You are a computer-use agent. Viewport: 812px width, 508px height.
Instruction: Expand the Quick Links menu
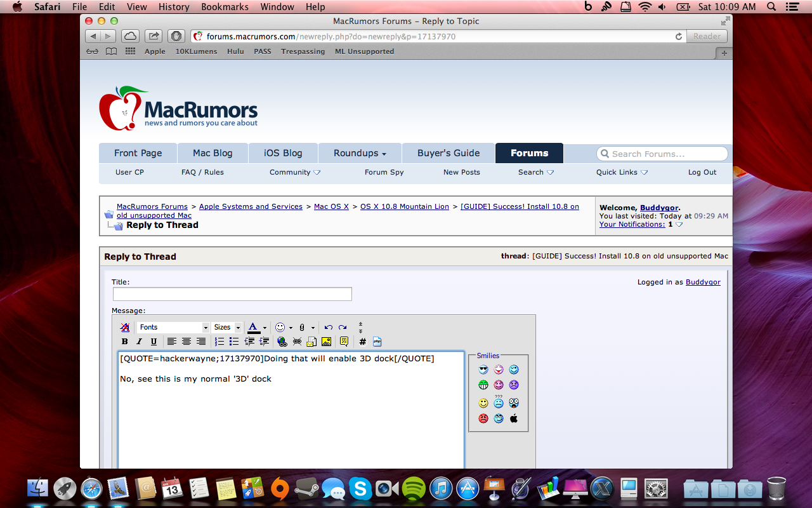[622, 172]
